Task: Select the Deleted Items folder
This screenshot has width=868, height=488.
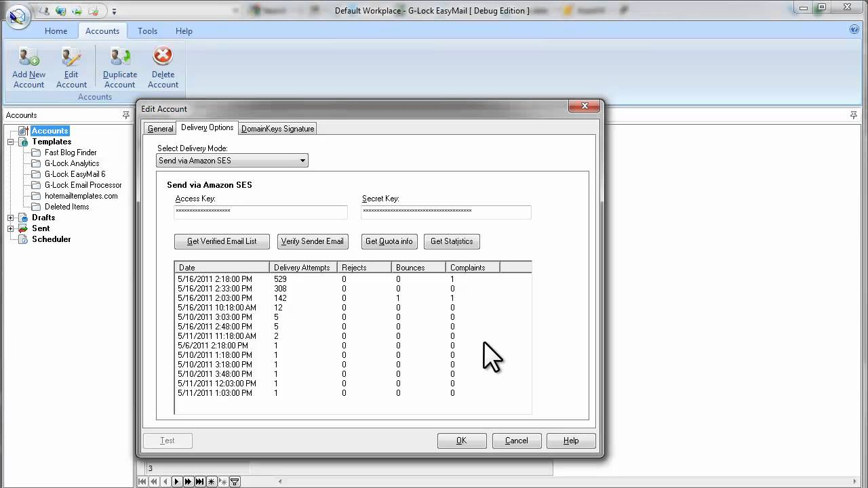Action: [x=66, y=207]
